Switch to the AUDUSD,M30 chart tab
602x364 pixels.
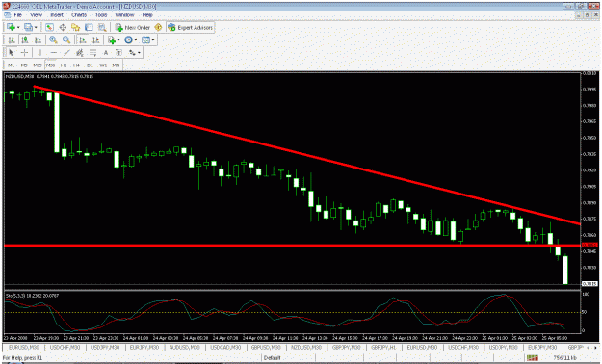(185, 347)
